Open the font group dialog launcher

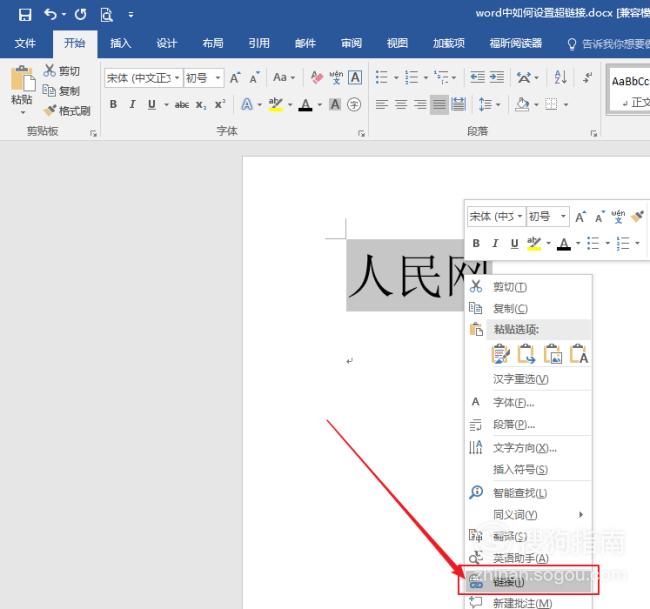coord(361,133)
